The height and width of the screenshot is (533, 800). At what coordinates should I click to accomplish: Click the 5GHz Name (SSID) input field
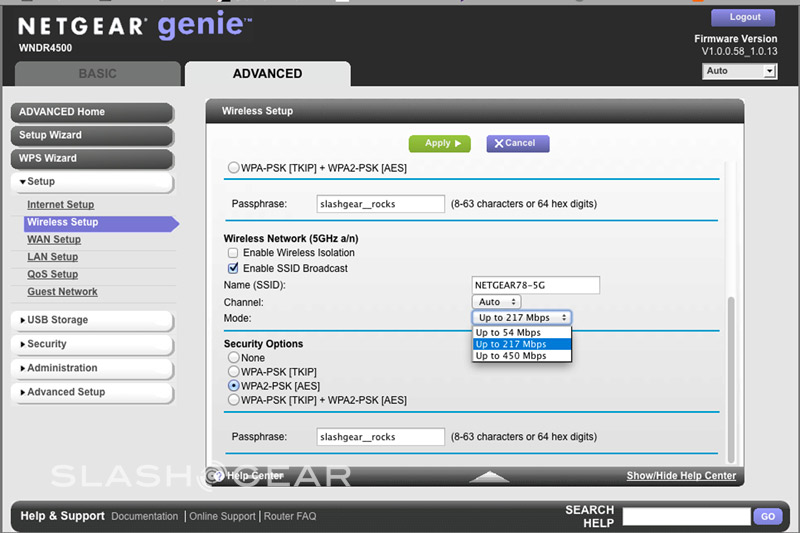click(x=535, y=286)
